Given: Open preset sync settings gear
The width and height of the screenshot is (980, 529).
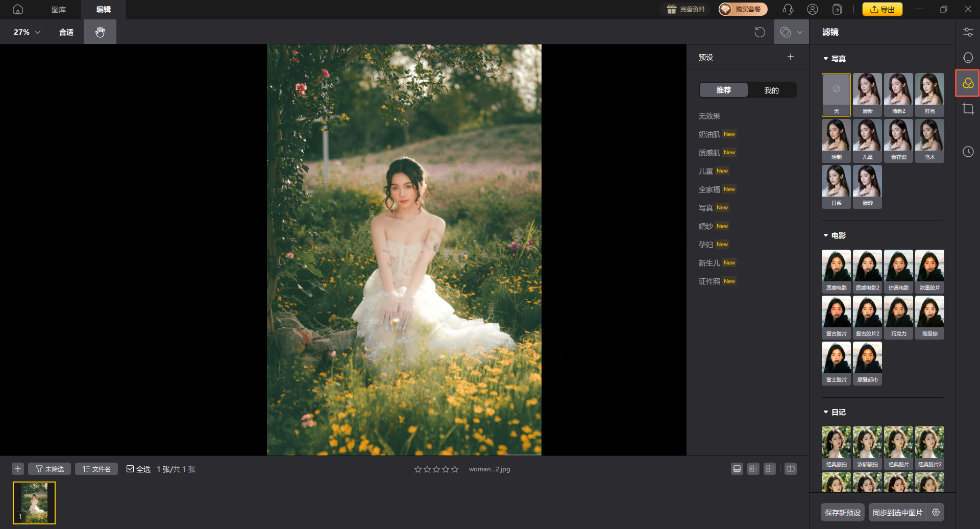Looking at the screenshot, I should pyautogui.click(x=936, y=512).
